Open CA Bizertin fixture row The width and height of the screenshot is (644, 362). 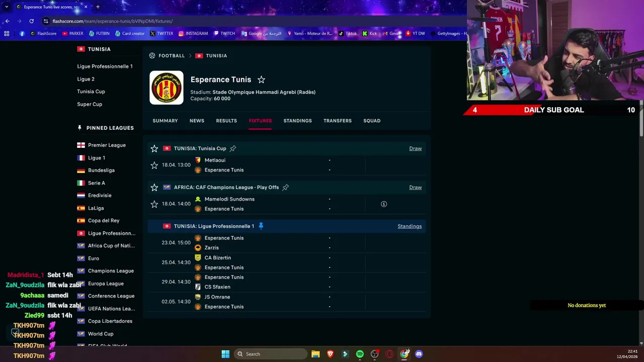pyautogui.click(x=286, y=262)
